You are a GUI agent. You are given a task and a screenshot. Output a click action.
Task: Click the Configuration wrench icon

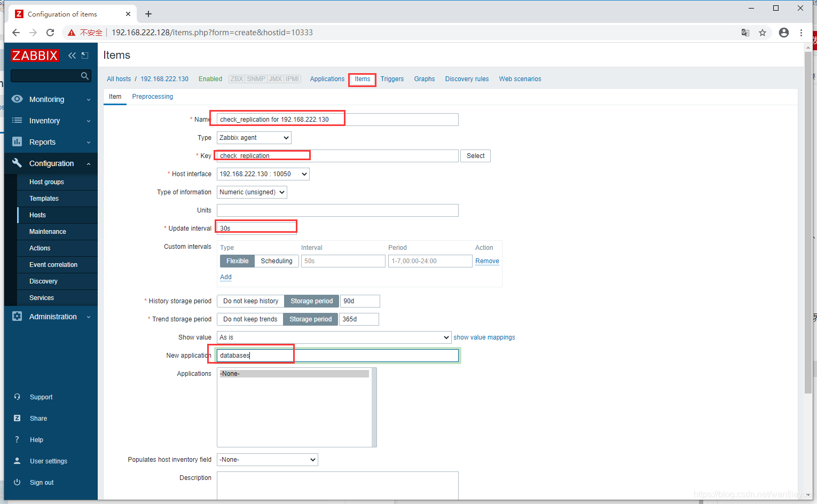(17, 163)
